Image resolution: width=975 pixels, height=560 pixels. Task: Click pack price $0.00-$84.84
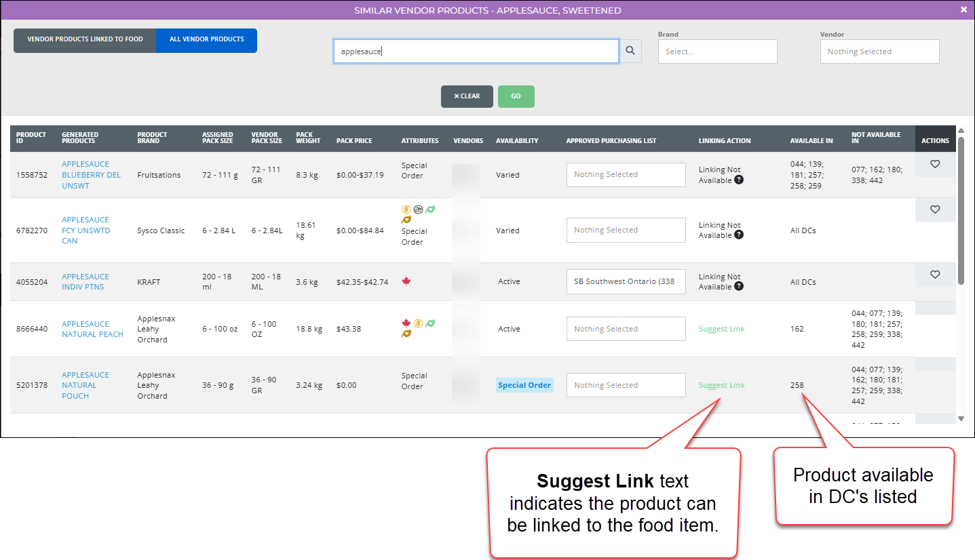(x=360, y=231)
